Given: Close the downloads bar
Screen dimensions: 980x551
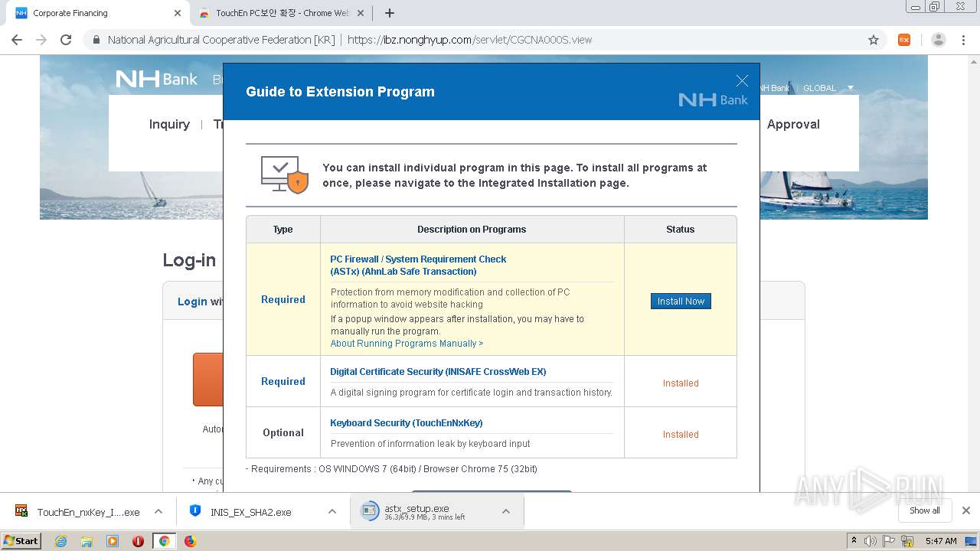Looking at the screenshot, I should [x=966, y=510].
